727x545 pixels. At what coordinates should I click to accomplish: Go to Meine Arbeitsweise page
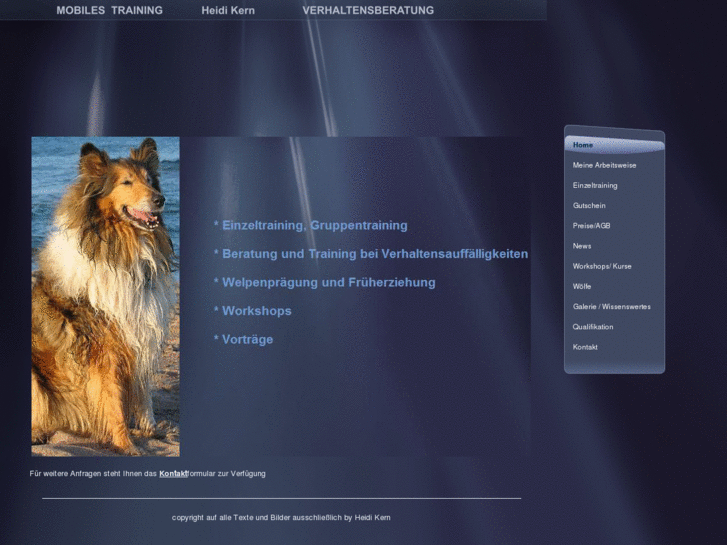(x=604, y=165)
